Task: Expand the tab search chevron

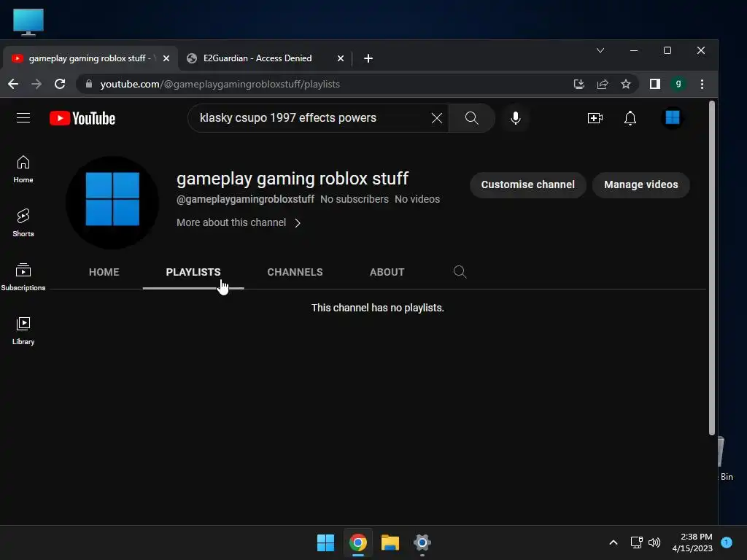Action: (600, 50)
